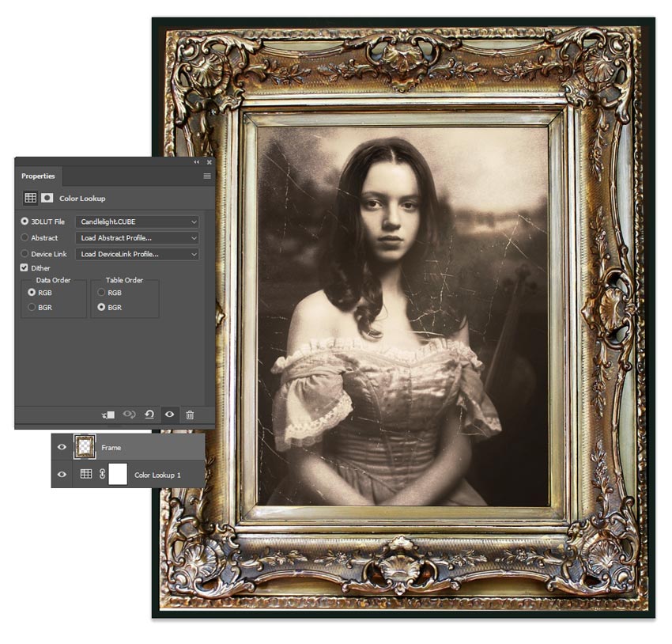Click the white layer mask thumbnail on Color Lookup 1
This screenshot has height=644, width=672.
[118, 473]
